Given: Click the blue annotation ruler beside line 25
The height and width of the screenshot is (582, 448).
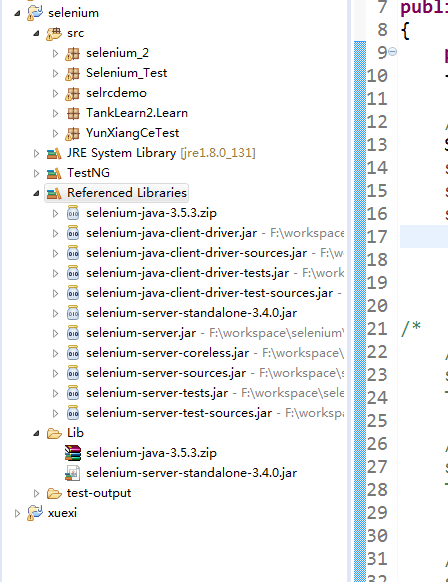Looking at the screenshot, I should tap(360, 421).
